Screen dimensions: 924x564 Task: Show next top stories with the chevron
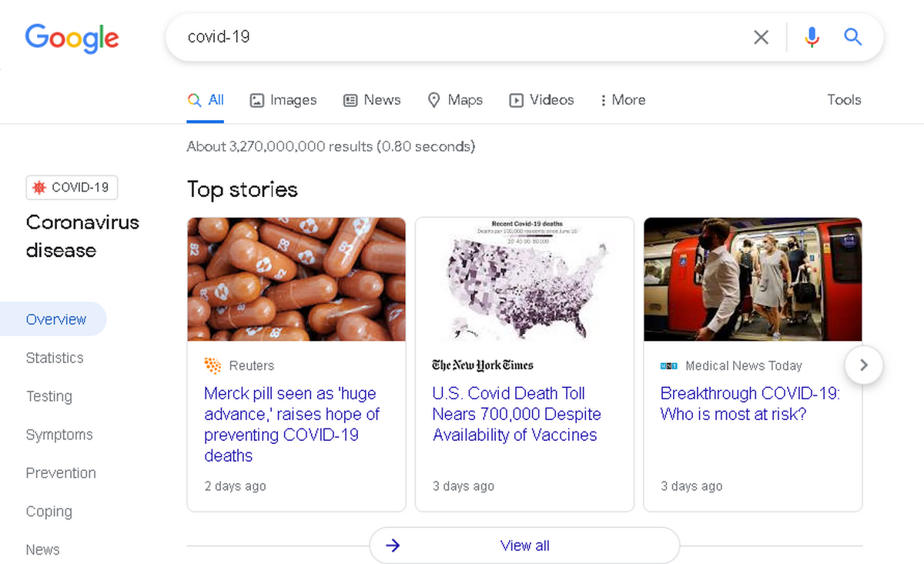pos(863,365)
